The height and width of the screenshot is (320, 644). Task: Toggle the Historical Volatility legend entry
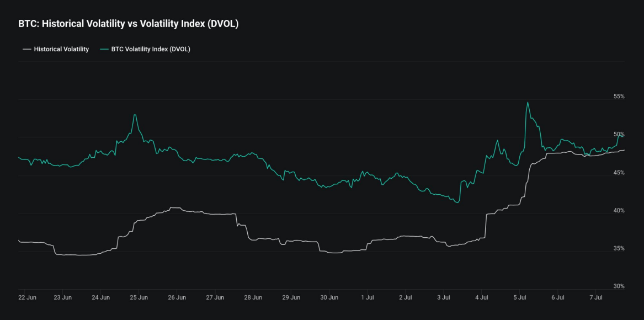point(61,49)
